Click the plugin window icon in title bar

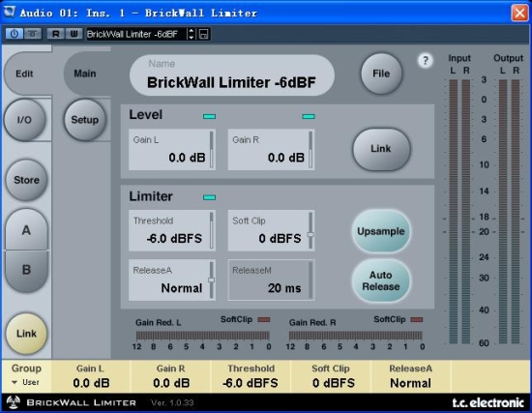[x=10, y=12]
